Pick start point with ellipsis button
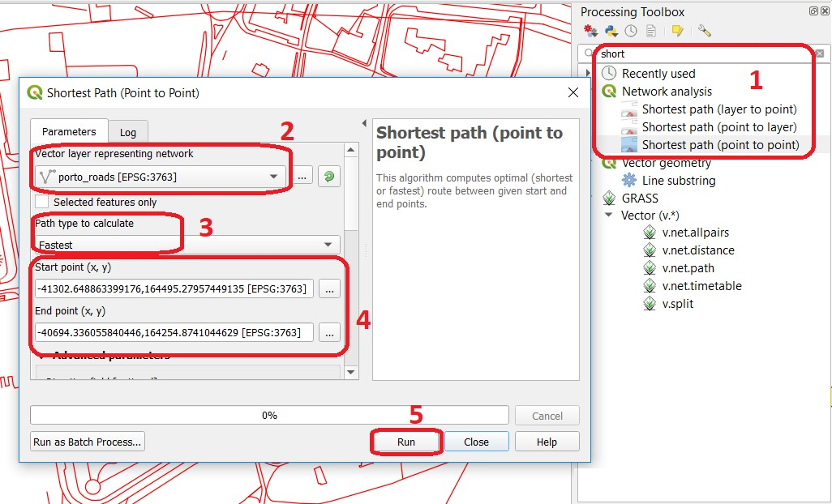This screenshot has height=504, width=832. click(x=329, y=288)
